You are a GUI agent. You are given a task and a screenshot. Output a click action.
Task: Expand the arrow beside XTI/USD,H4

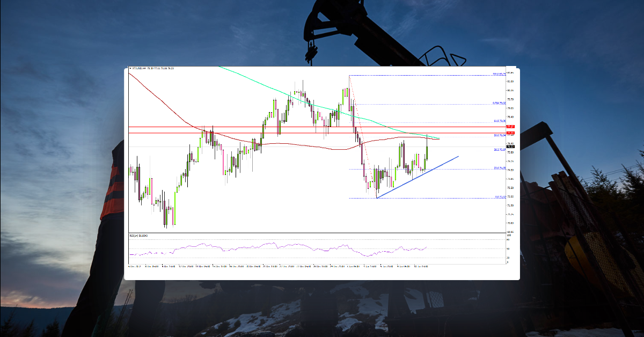point(130,69)
